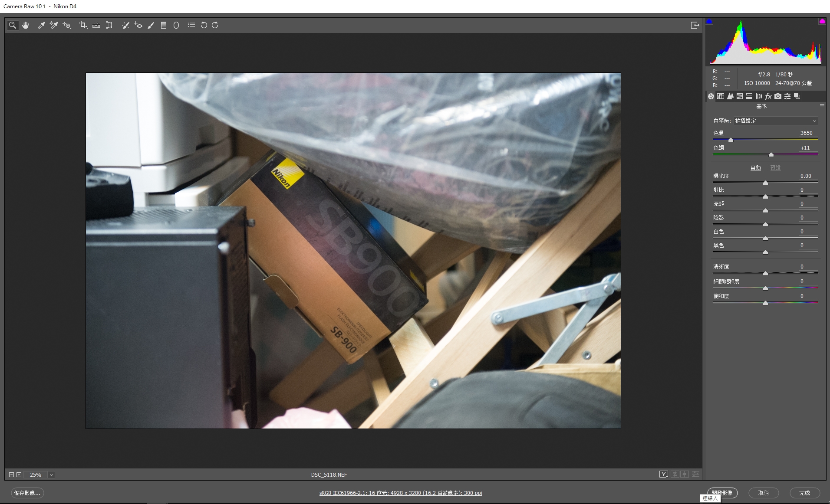Switch to the Tone Curve tab

click(x=721, y=96)
